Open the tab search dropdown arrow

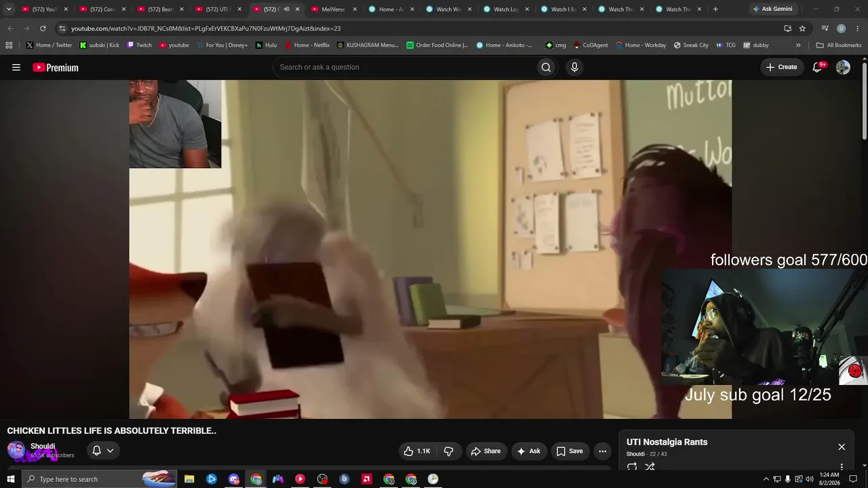tap(9, 9)
